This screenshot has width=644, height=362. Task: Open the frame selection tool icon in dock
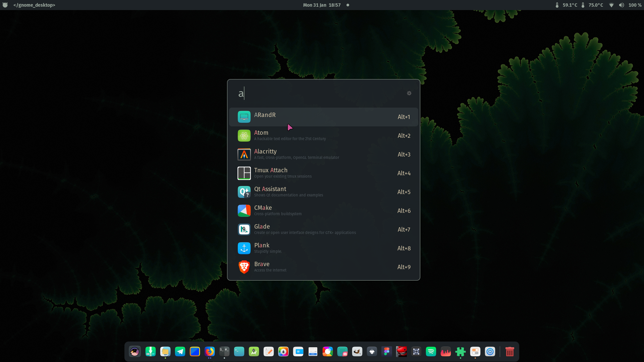(416, 352)
